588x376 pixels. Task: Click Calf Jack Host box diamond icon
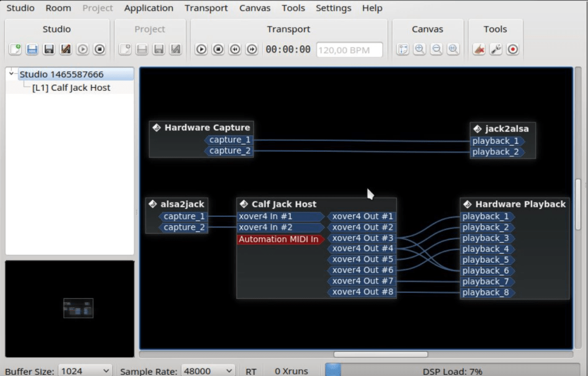coord(244,204)
